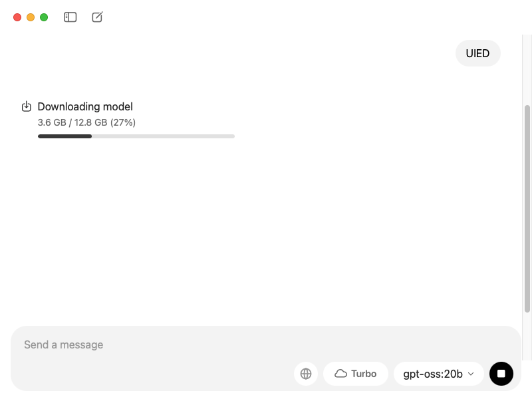Open the gpt-oss:20b model dropdown

[x=438, y=374]
